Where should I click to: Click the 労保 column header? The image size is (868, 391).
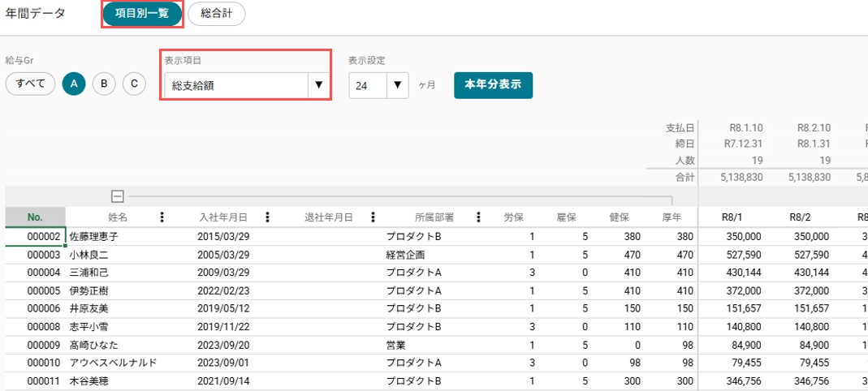coord(514,217)
